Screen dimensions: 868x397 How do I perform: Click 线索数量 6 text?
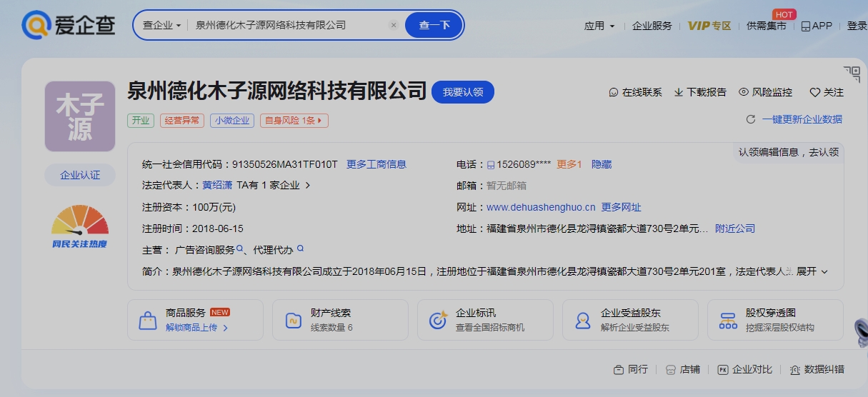(331, 328)
